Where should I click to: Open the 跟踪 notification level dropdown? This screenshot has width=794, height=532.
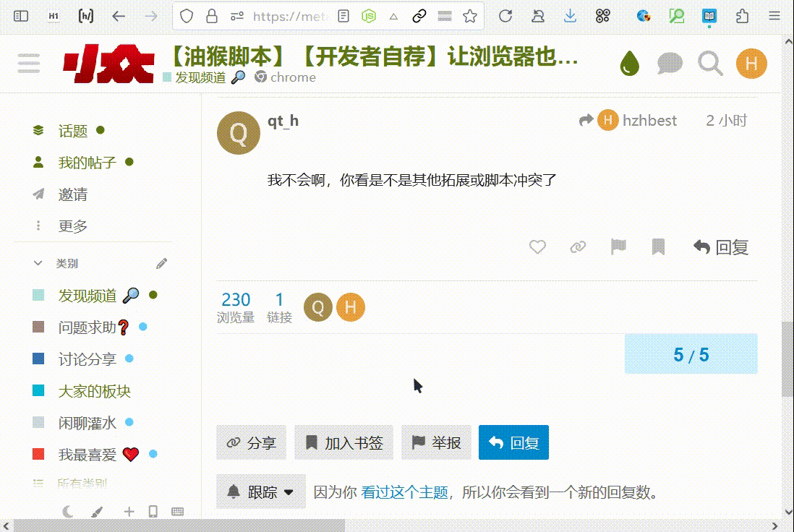pyautogui.click(x=261, y=492)
